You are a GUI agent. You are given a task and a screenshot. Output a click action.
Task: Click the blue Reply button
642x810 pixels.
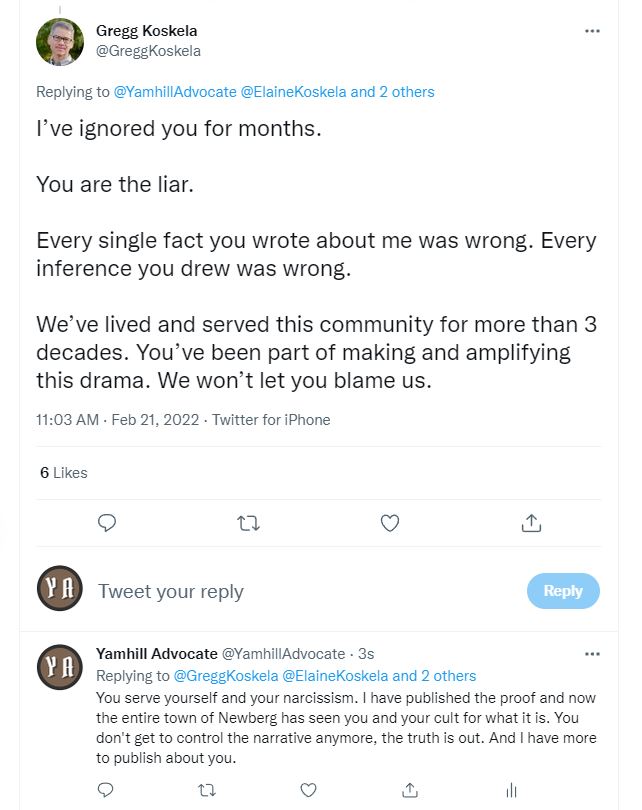(x=563, y=590)
